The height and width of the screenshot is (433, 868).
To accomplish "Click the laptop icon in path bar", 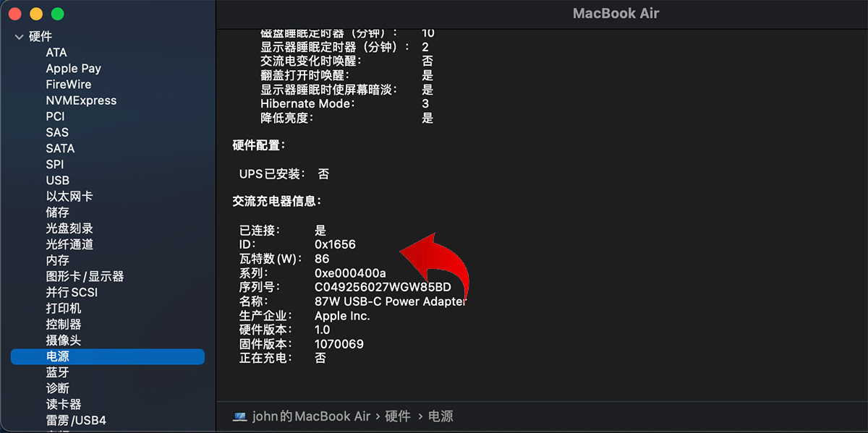I will [x=240, y=416].
